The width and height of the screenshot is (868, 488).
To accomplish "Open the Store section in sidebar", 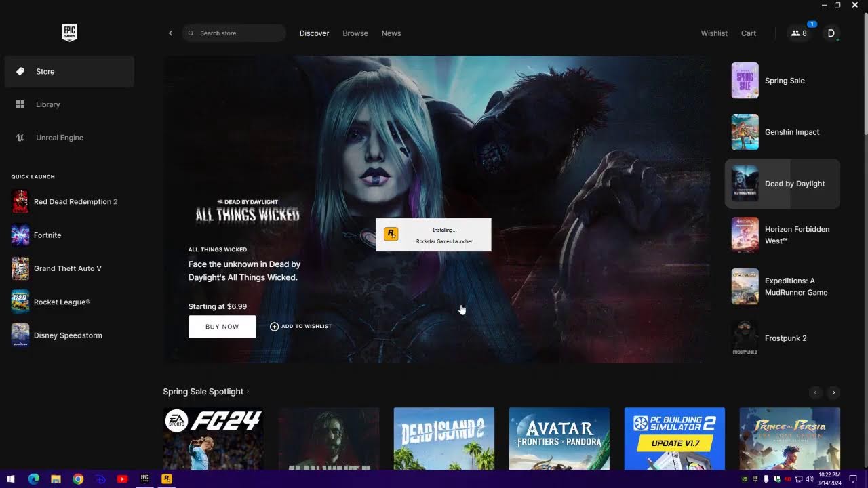I will click(x=69, y=71).
